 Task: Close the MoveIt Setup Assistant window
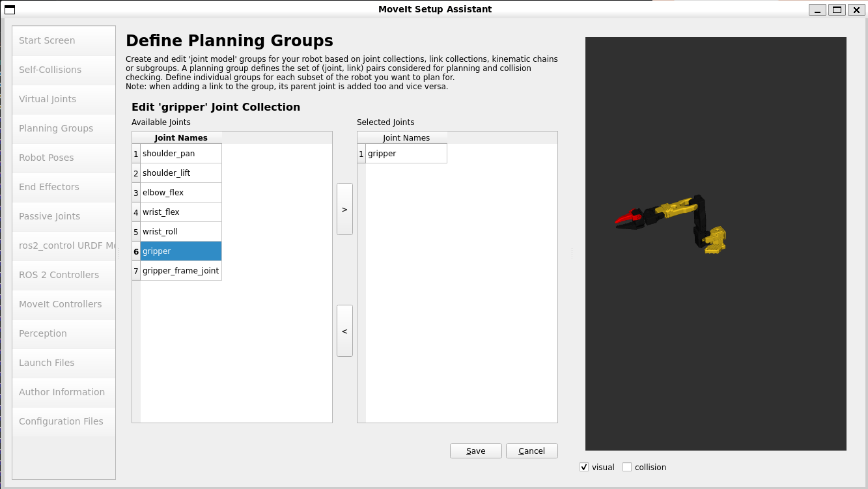(x=856, y=9)
